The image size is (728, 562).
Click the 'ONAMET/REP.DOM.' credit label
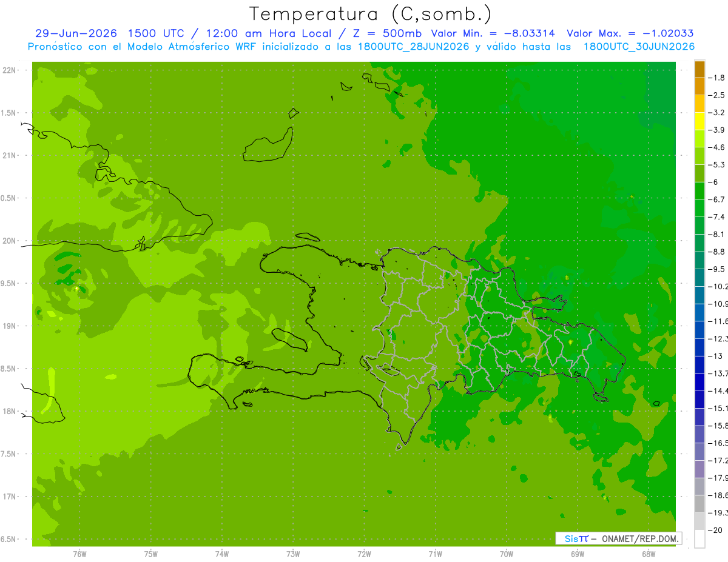640,538
